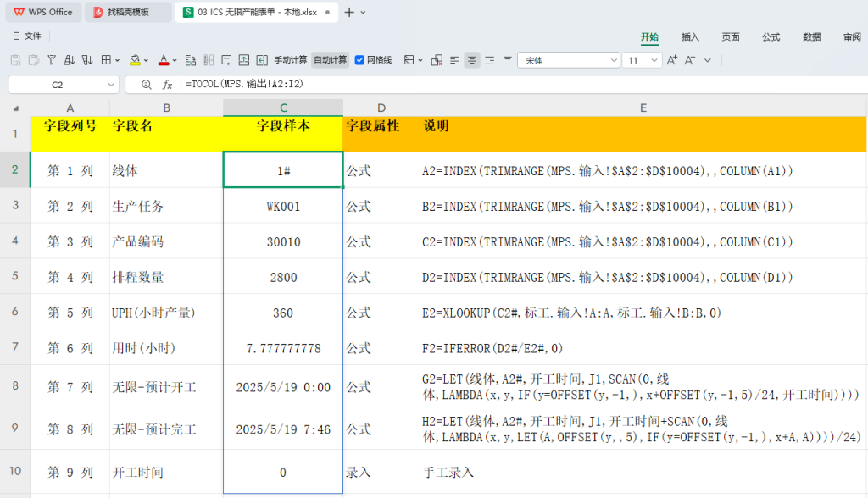Open the name box C2 dropdown
868x498 pixels.
pyautogui.click(x=111, y=85)
